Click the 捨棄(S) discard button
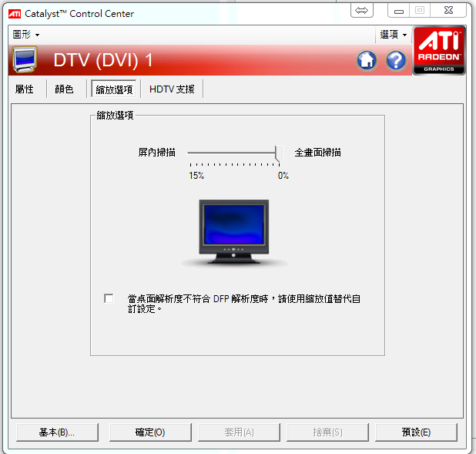 [327, 432]
